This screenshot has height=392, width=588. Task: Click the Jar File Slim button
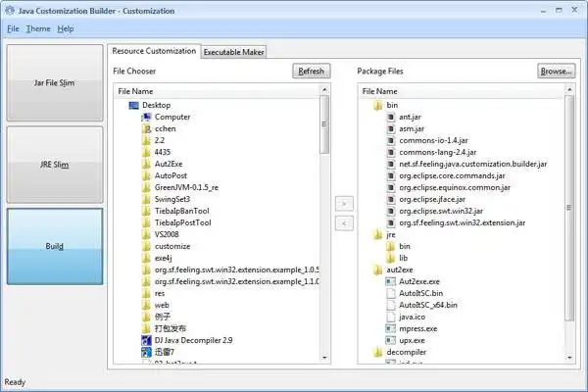(55, 83)
